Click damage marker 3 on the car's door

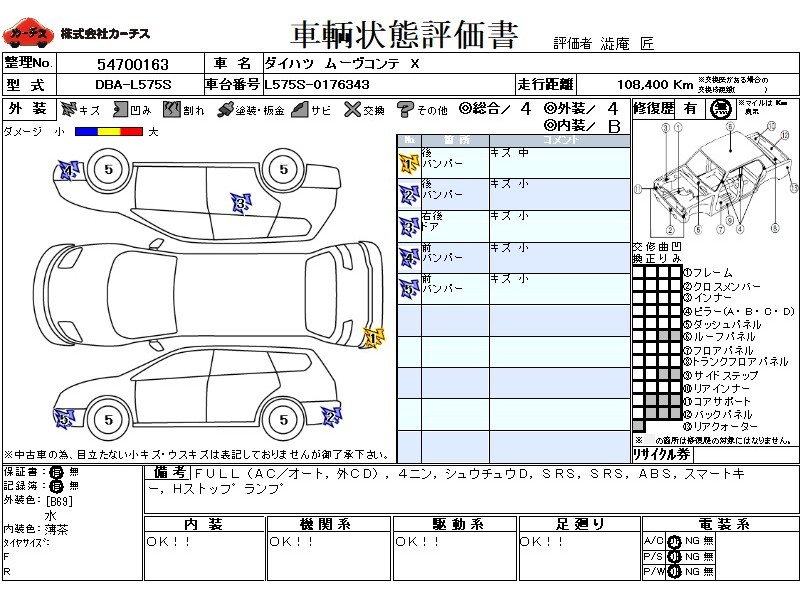tap(241, 204)
